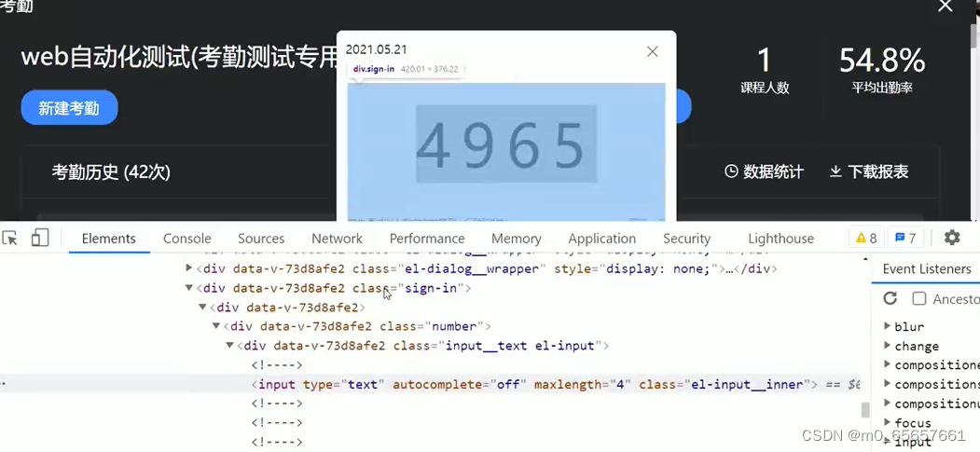Viewport: 980px width, 452px height.
Task: Refresh event listeners with the reload icon
Action: 890,298
